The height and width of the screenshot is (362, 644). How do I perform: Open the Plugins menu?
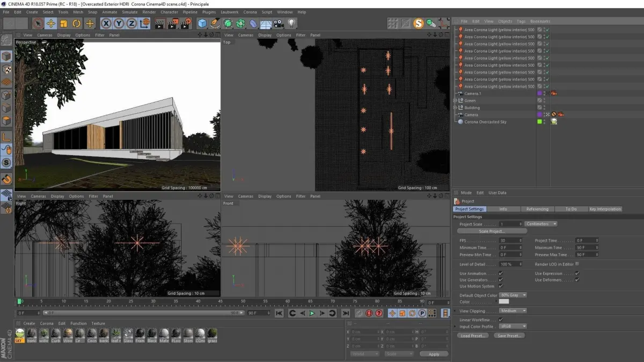click(x=209, y=12)
